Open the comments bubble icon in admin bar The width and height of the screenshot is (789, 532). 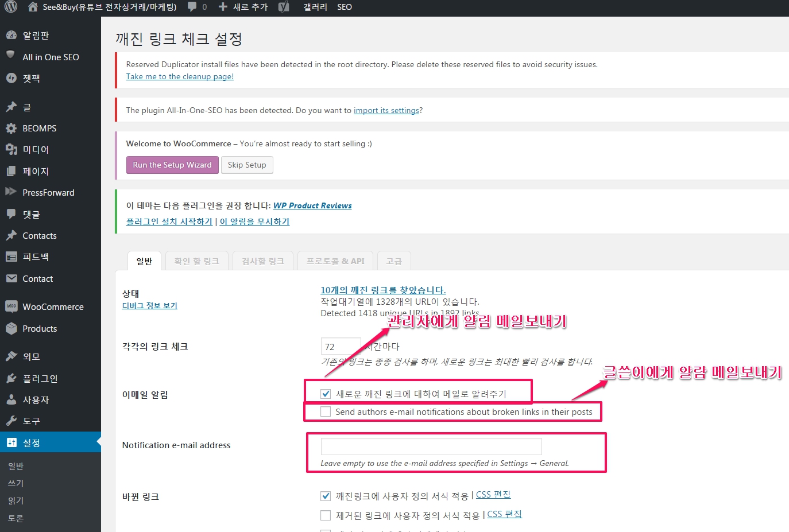tap(192, 7)
